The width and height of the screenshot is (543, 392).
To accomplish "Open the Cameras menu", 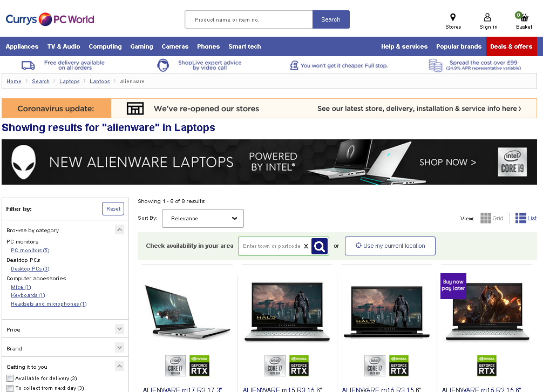I will 175,46.
